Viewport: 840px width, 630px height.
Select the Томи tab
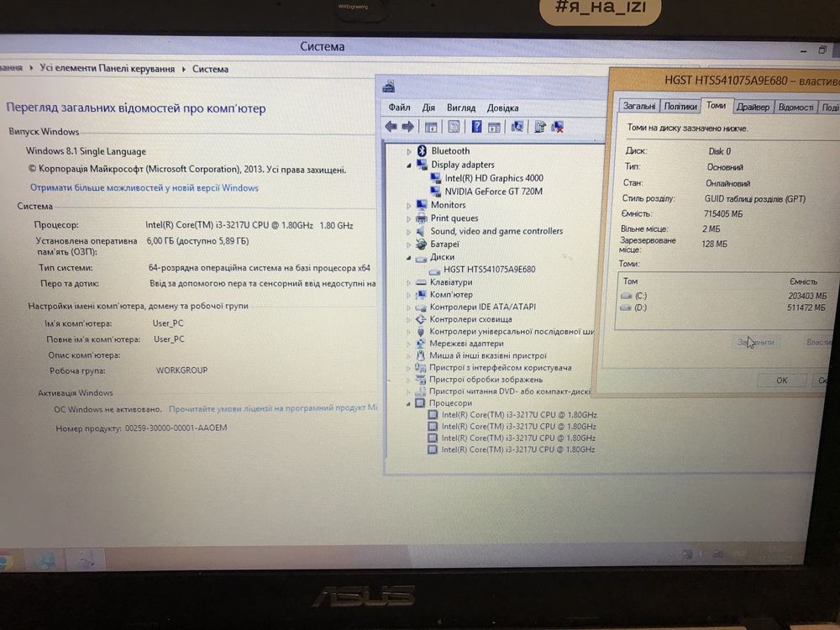[x=717, y=105]
